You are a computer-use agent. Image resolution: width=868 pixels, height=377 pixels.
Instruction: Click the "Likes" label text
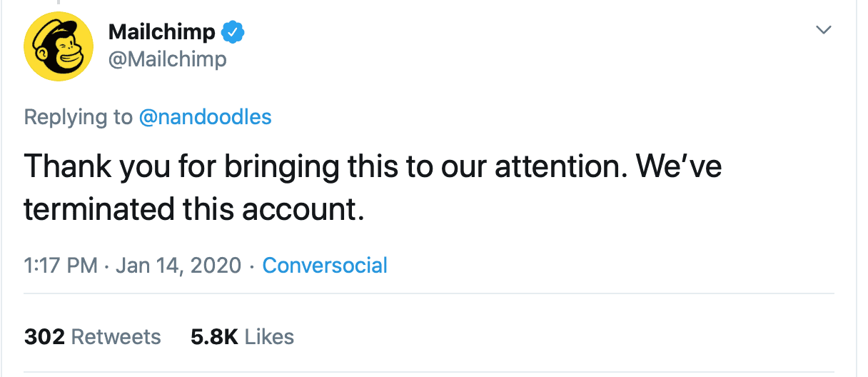[270, 337]
